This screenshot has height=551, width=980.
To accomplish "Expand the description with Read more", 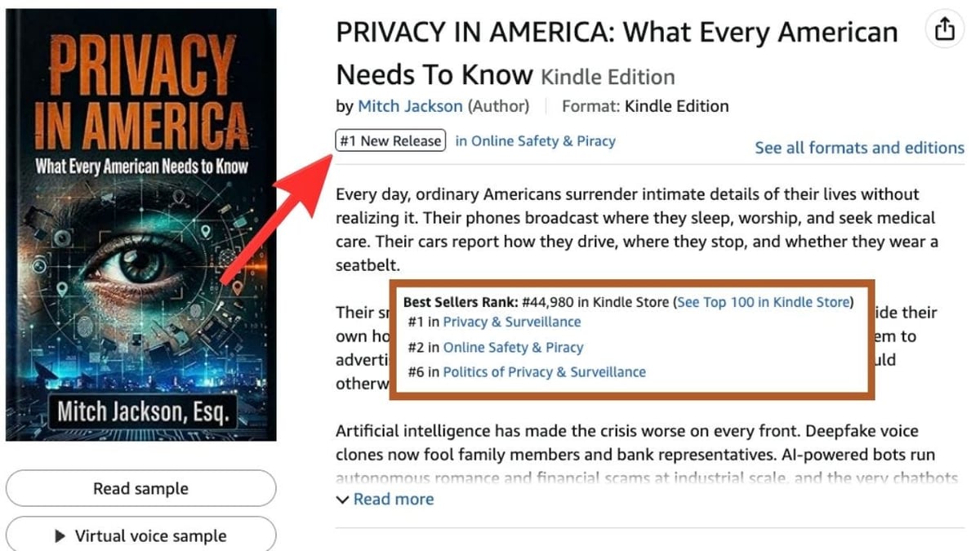I will pos(385,499).
